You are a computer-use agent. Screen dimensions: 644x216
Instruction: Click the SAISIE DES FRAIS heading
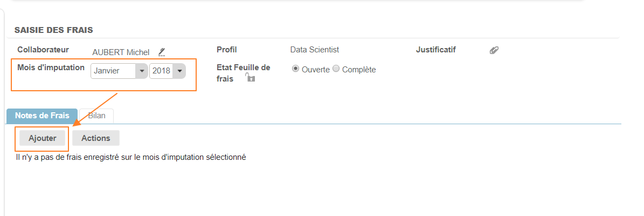click(x=54, y=30)
